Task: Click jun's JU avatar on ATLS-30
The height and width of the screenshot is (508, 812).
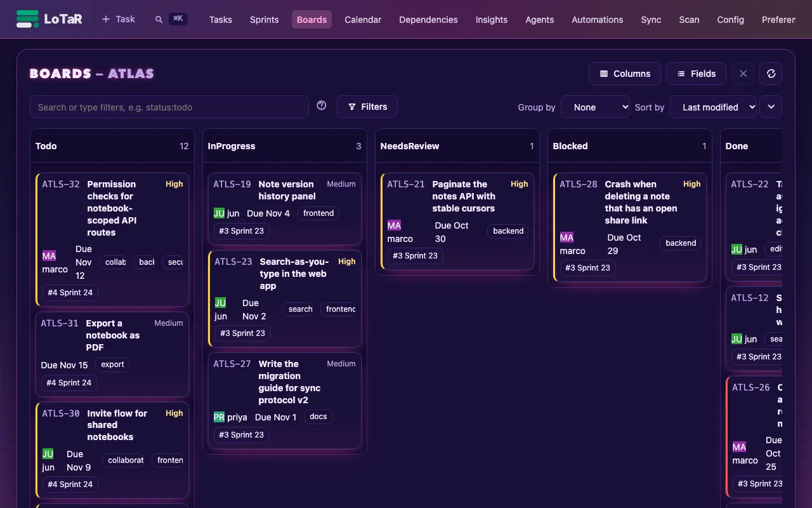Action: point(48,454)
